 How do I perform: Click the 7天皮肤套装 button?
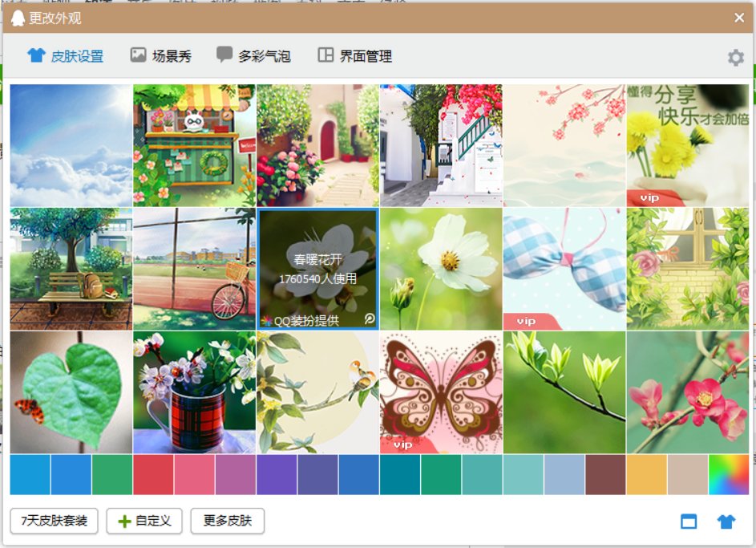pos(53,520)
